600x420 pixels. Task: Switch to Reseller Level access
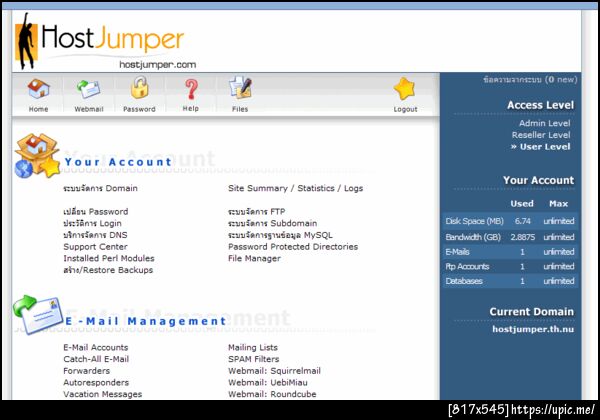(x=541, y=135)
